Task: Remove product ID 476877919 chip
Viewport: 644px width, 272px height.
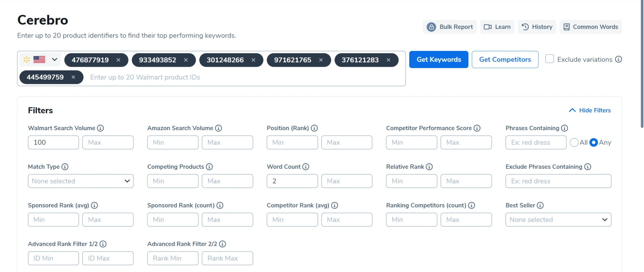Action: 118,60
